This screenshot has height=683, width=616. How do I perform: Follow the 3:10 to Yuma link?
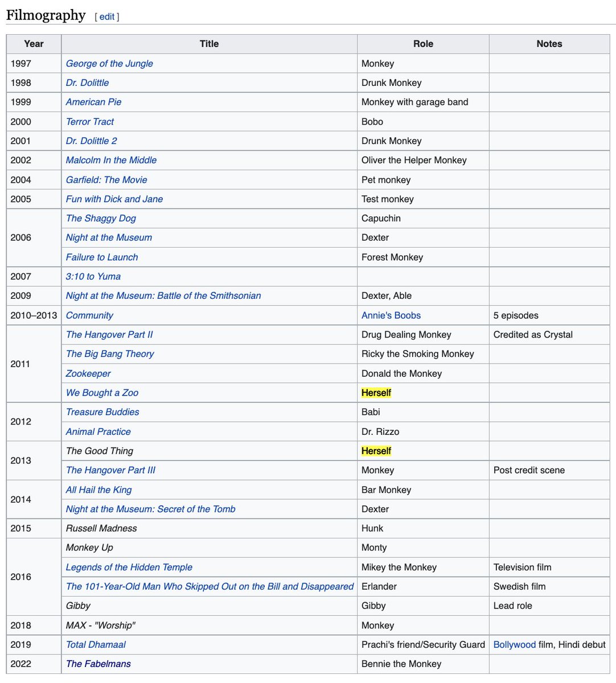[x=93, y=277]
